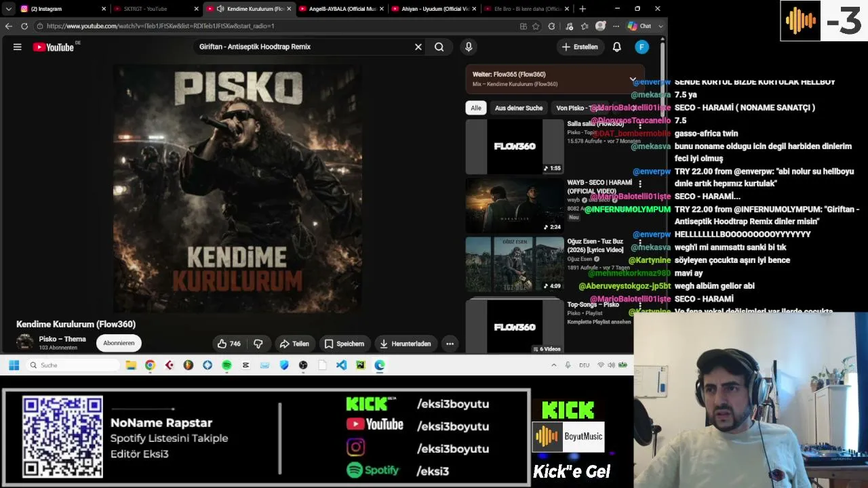Open the account avatar F menu
The height and width of the screenshot is (488, 868).
642,47
